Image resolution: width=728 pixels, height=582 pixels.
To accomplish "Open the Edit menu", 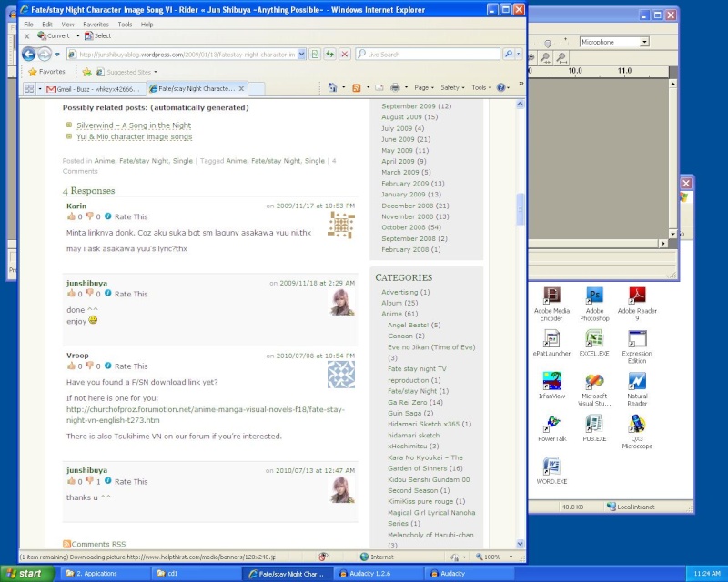I will [x=47, y=25].
